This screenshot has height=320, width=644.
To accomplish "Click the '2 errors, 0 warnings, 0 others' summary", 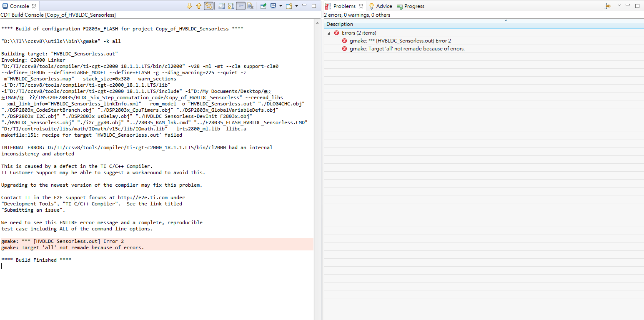I will (357, 15).
